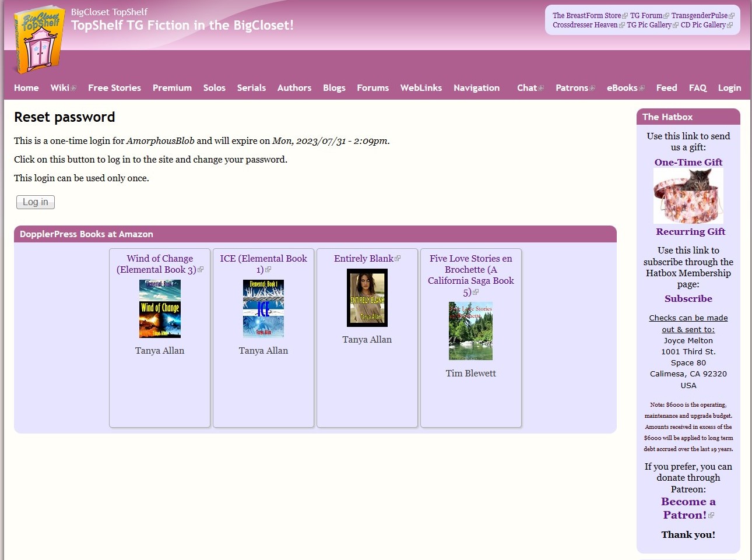
Task: Click the BigCloset TopShelf logo icon
Action: 38,42
